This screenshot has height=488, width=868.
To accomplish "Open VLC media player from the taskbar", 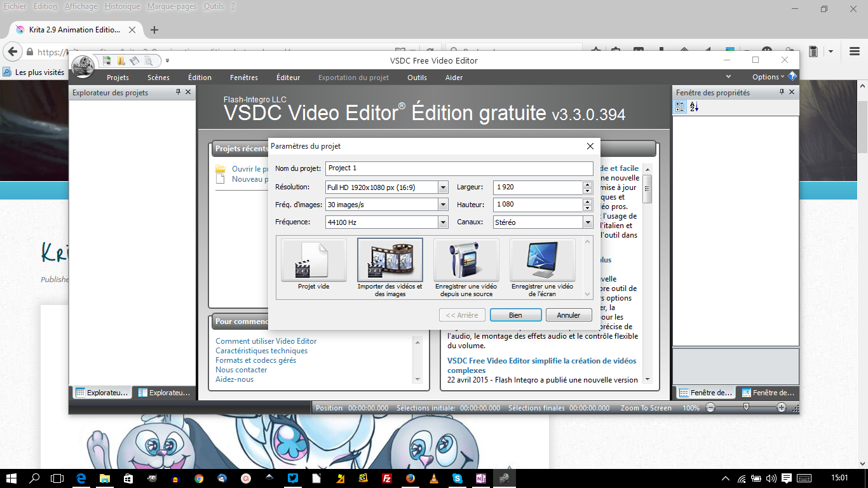I will [x=434, y=478].
